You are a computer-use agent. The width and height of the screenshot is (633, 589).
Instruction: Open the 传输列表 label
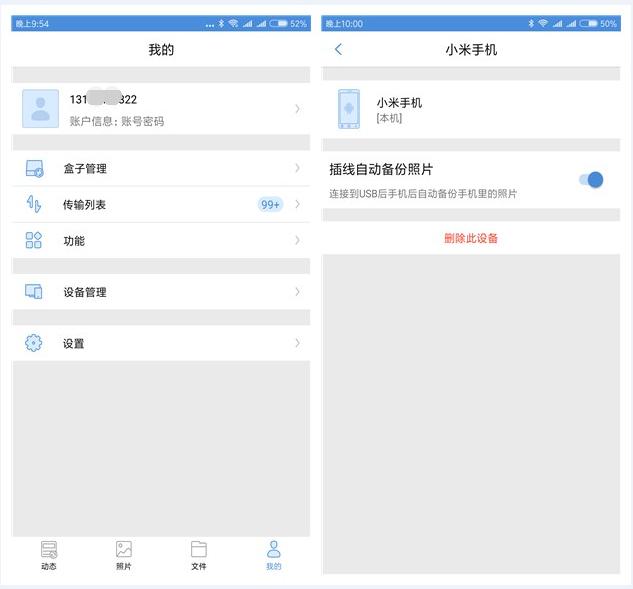[84, 205]
